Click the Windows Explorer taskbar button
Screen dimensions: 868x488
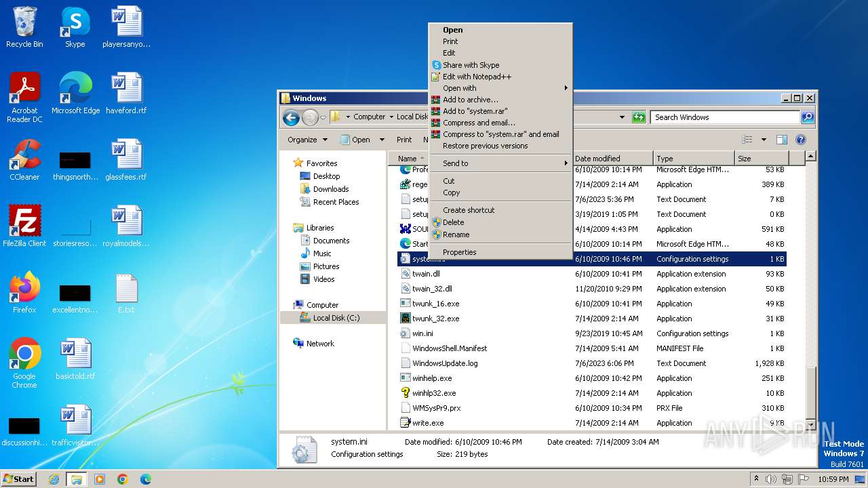(x=76, y=479)
